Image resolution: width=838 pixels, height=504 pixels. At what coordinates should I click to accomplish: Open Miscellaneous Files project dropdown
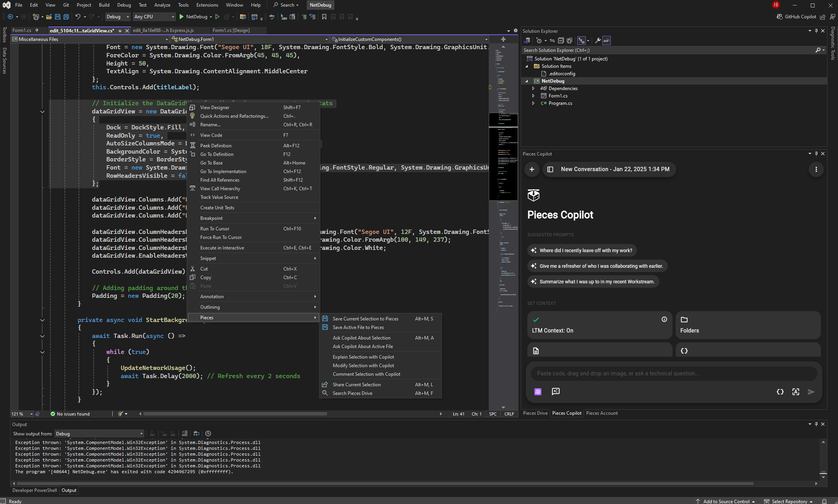click(90, 39)
